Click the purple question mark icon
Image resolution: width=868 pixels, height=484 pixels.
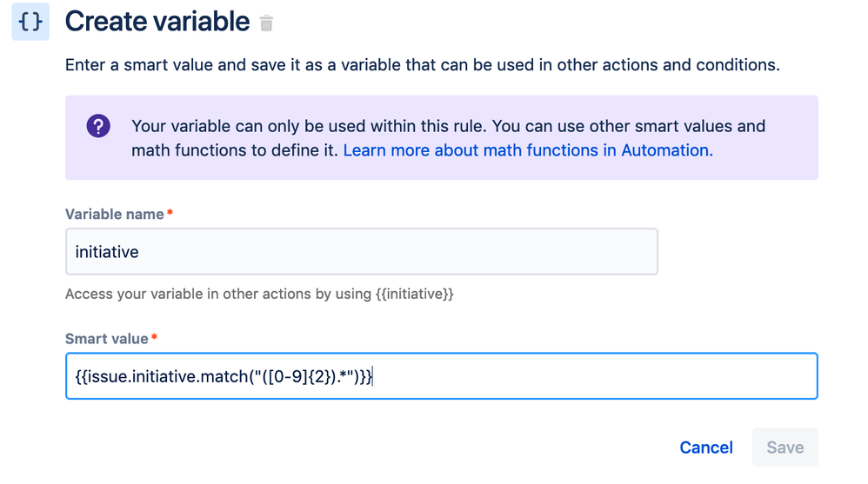pos(98,126)
